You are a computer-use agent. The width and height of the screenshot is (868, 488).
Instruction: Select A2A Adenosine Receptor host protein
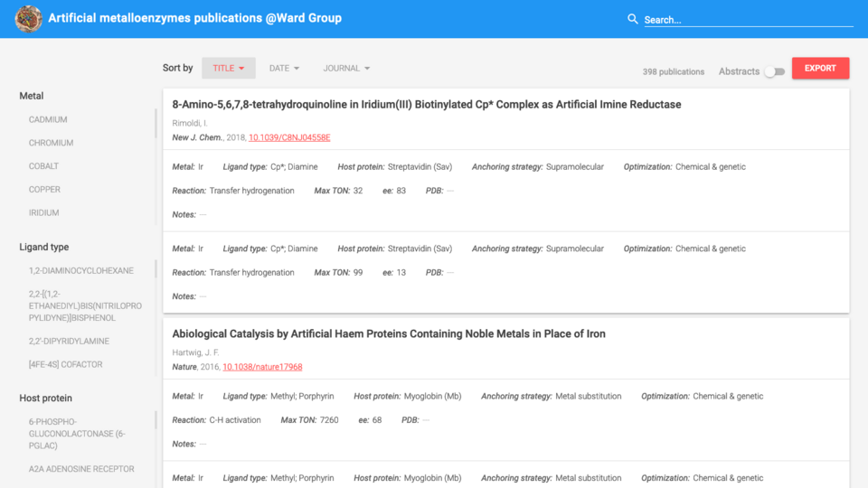point(80,469)
